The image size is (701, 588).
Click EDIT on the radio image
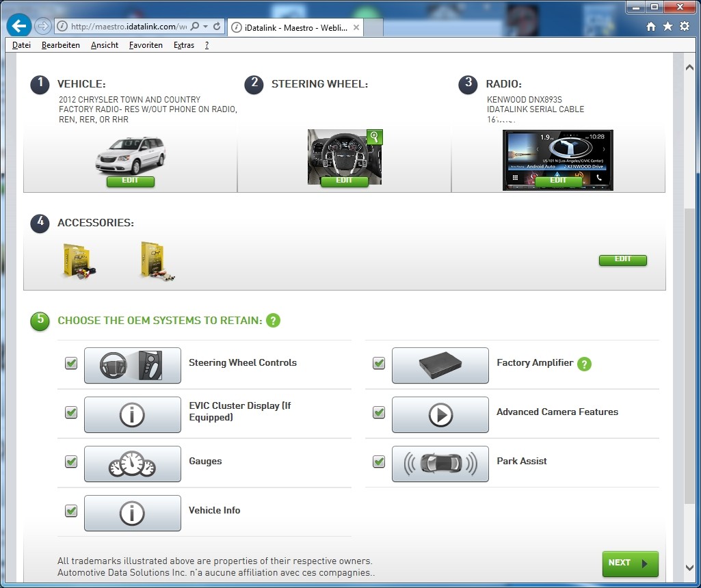click(x=558, y=181)
